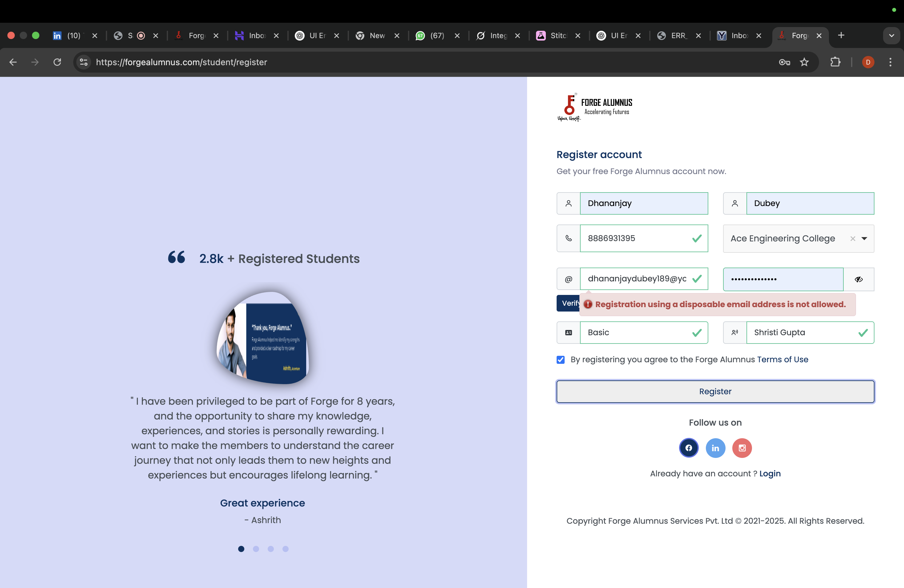Image resolution: width=904 pixels, height=588 pixels.
Task: Click the Facebook follow icon
Action: tap(689, 448)
